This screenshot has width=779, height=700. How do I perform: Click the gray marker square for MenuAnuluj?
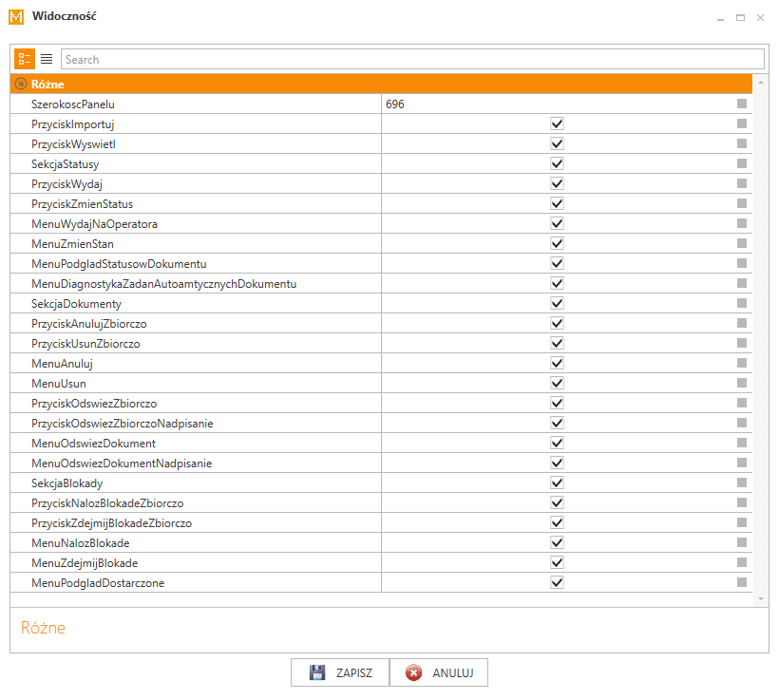742,363
